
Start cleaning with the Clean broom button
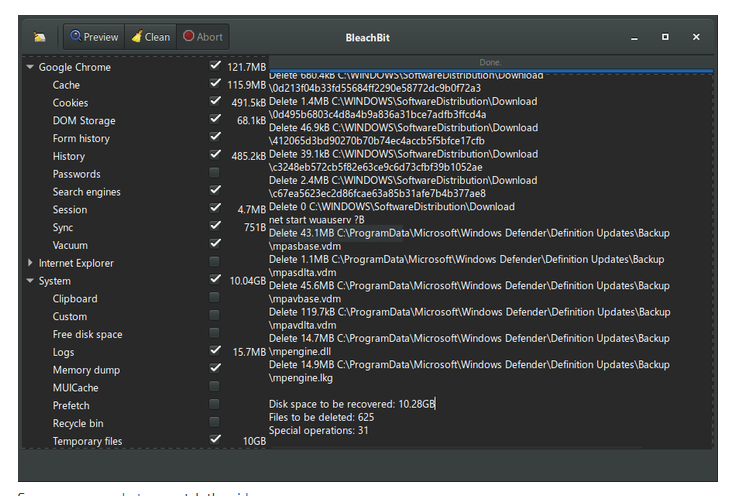[151, 37]
